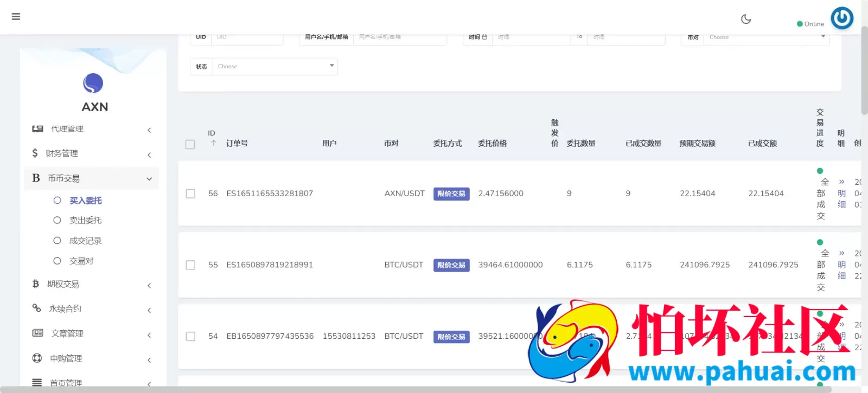Expand 申购管理 chevron

pyautogui.click(x=149, y=360)
